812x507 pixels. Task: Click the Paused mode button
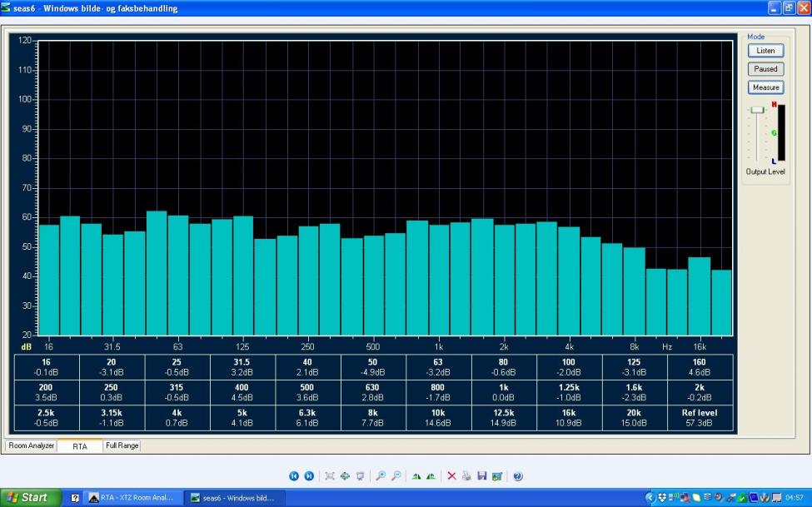[765, 69]
